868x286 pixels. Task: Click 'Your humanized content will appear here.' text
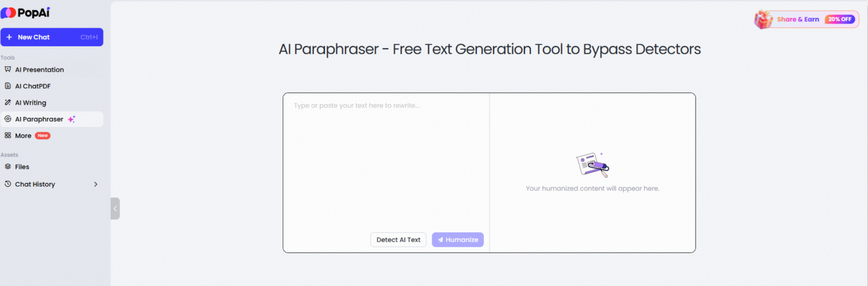coord(593,188)
